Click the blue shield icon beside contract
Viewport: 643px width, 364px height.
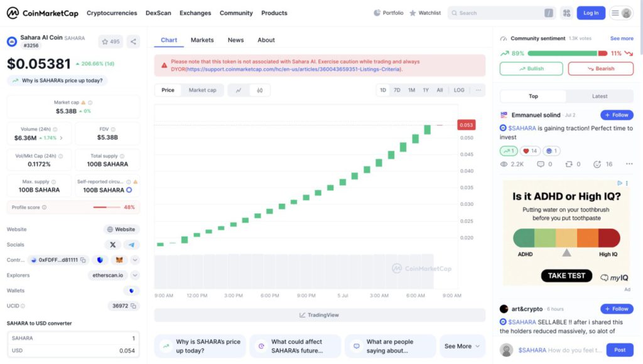click(x=100, y=260)
